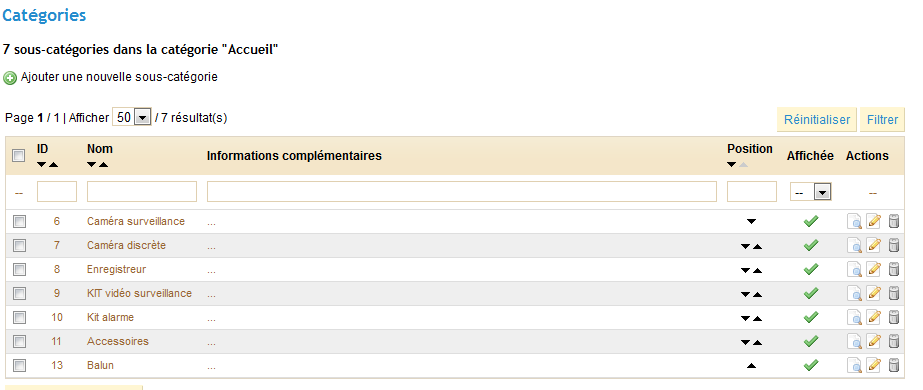The width and height of the screenshot is (923, 390).
Task: Tick the checkbox for Accessoires row
Action: pyautogui.click(x=19, y=341)
